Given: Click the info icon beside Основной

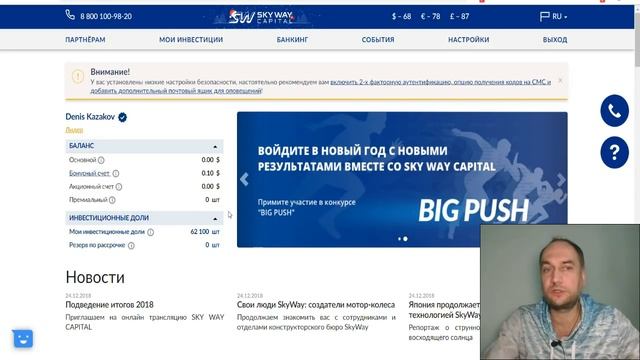Looking at the screenshot, I should click(x=101, y=160).
